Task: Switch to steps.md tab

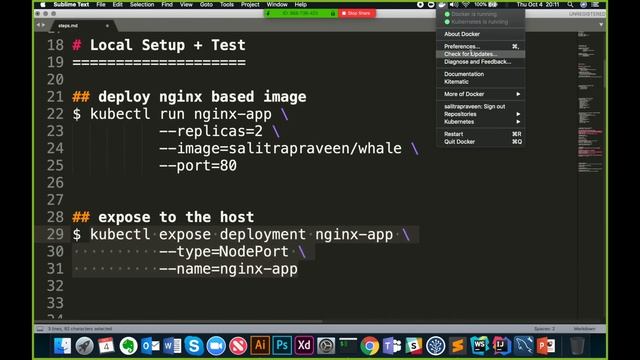Action: coord(68,26)
